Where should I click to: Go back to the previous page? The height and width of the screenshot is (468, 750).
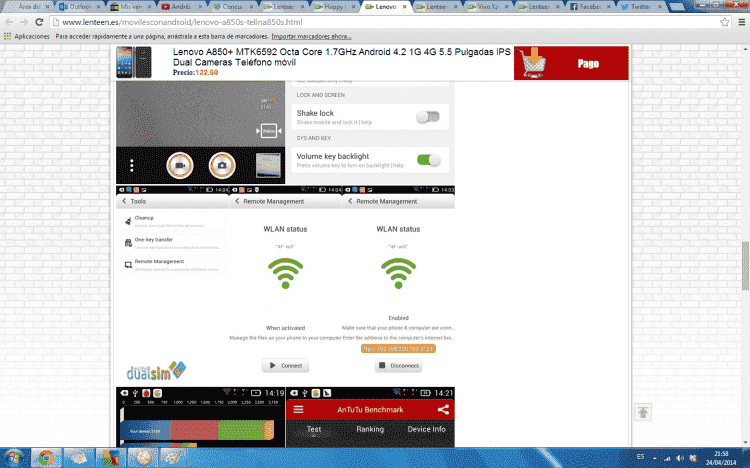[x=9, y=22]
